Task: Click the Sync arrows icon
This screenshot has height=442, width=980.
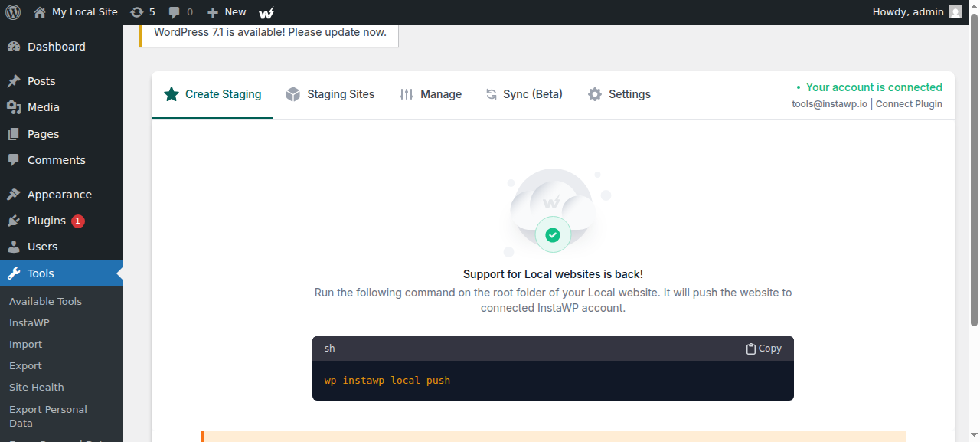Action: coord(492,94)
